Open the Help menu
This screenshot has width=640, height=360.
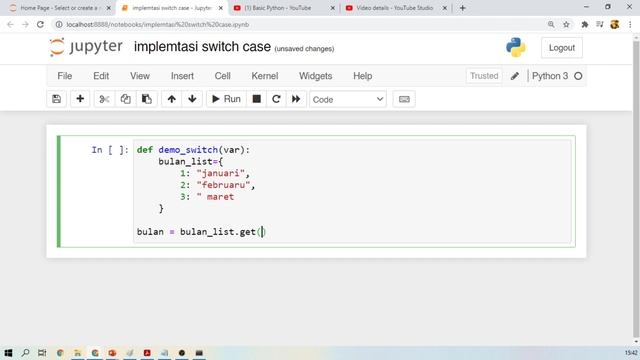[362, 76]
